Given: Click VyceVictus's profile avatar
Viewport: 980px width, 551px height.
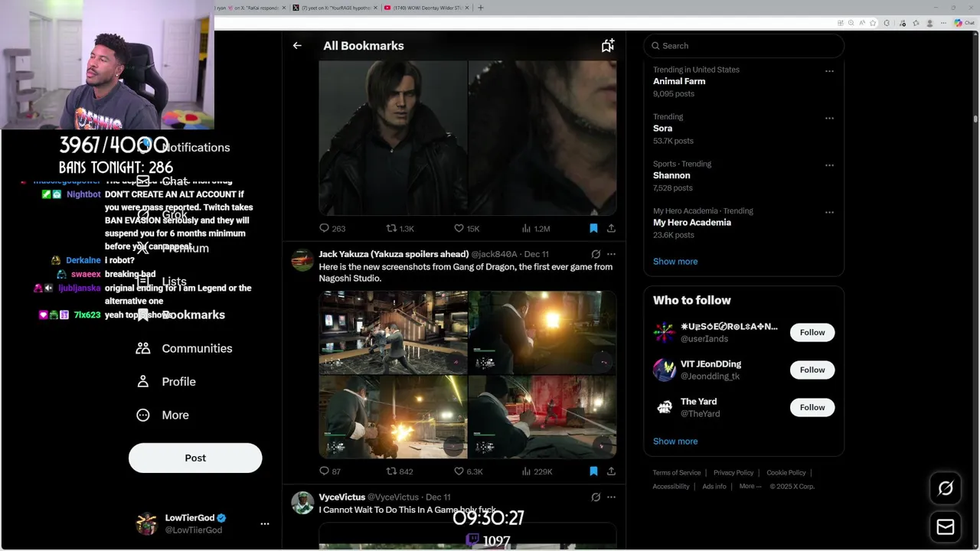Looking at the screenshot, I should pyautogui.click(x=302, y=503).
